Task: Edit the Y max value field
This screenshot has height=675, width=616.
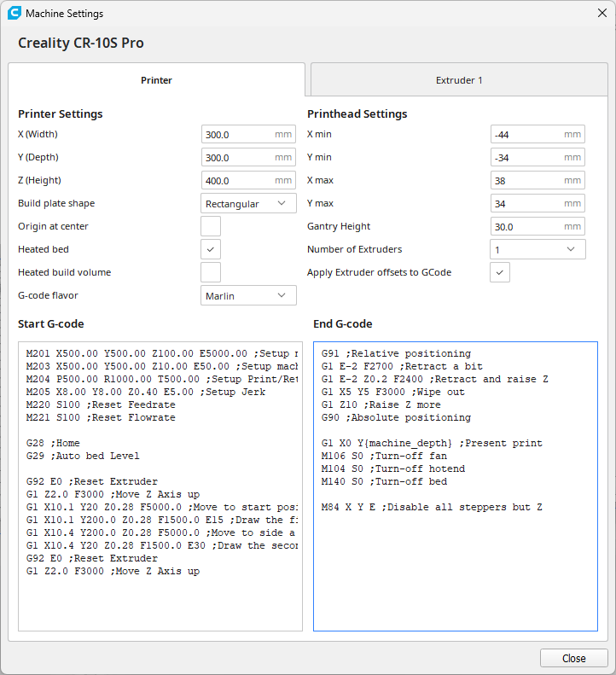Action: pyautogui.click(x=538, y=203)
